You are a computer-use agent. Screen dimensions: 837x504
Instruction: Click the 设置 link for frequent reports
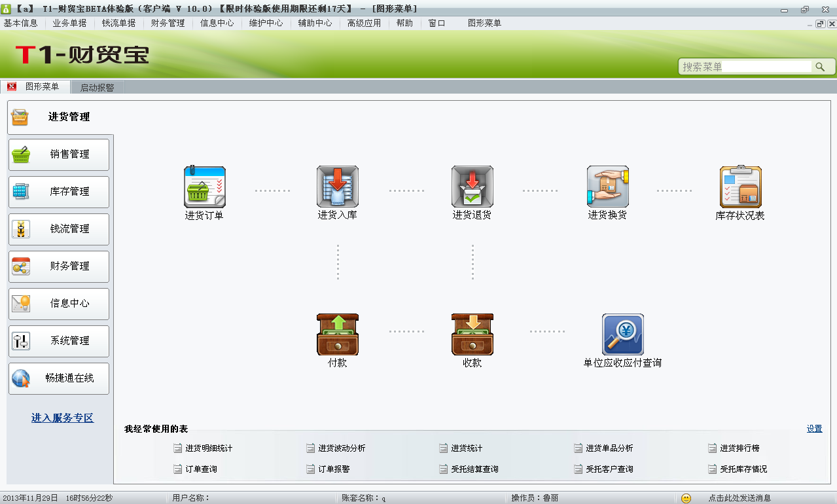814,429
